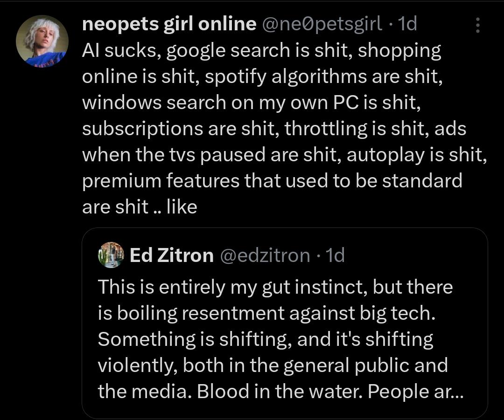Expand the truncated 'People ar...' text
The width and height of the screenshot is (504, 420).
[439, 392]
